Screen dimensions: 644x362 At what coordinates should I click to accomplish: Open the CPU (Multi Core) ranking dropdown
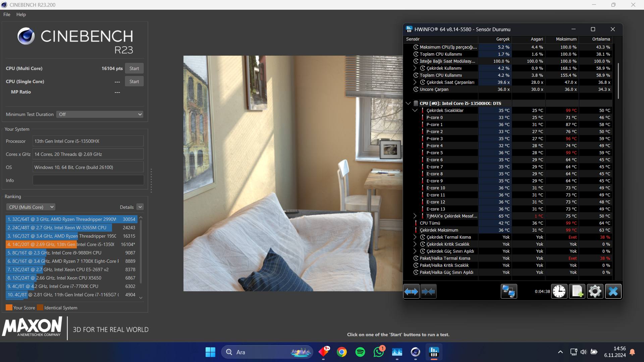[x=31, y=207]
